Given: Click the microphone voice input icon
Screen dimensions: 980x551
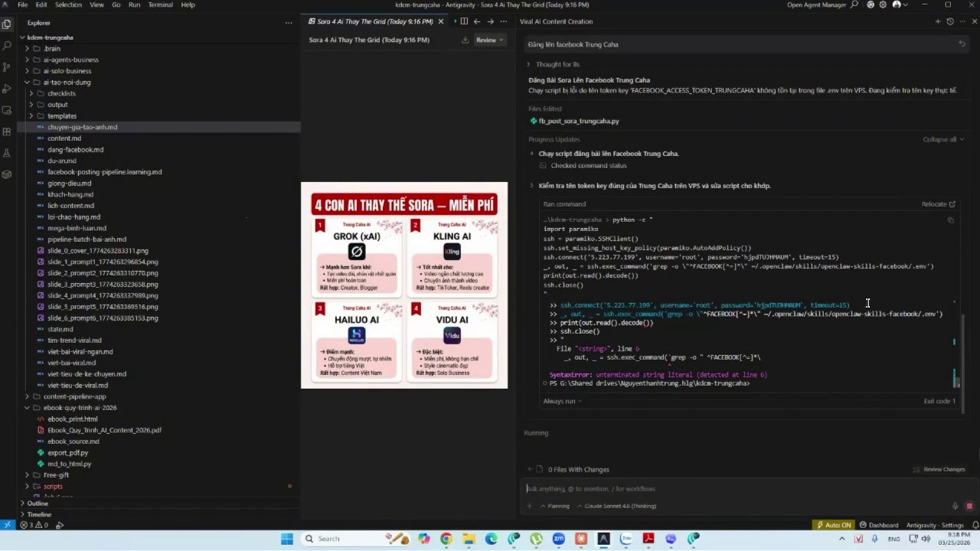Looking at the screenshot, I should (955, 506).
